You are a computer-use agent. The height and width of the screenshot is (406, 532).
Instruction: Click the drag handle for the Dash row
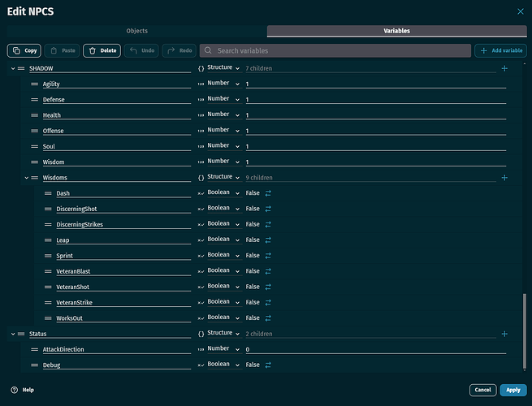[x=48, y=193]
